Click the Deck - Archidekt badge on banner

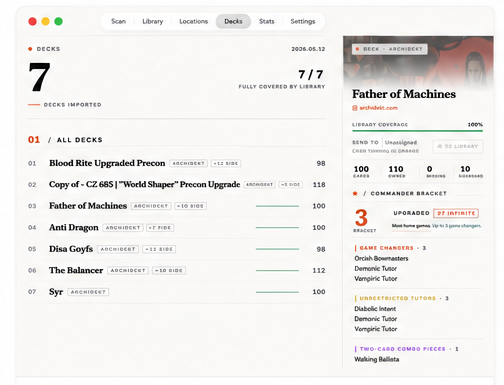pos(390,49)
